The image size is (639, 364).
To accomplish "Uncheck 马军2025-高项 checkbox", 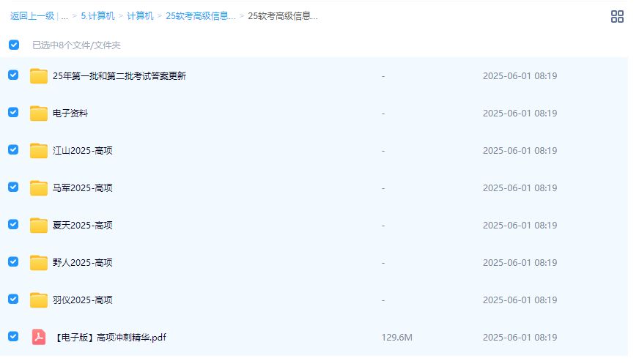I will 13,187.
